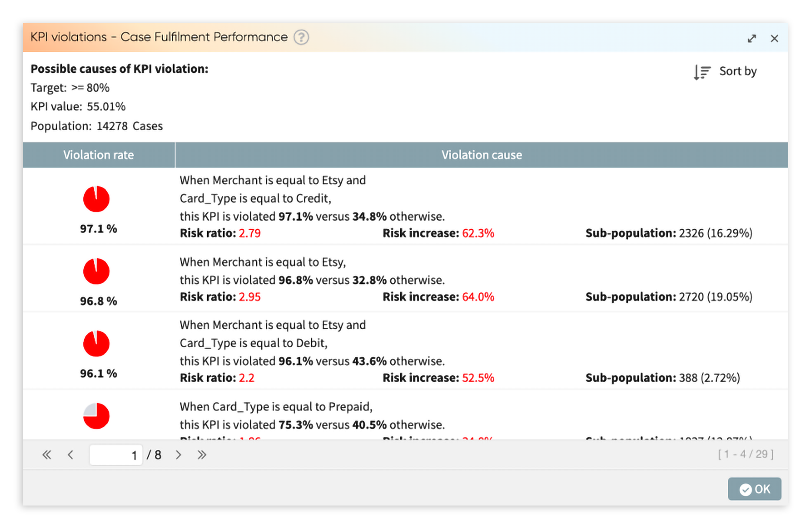
Task: Select the Etsy and Credit violation cause row
Action: [x=391, y=206]
